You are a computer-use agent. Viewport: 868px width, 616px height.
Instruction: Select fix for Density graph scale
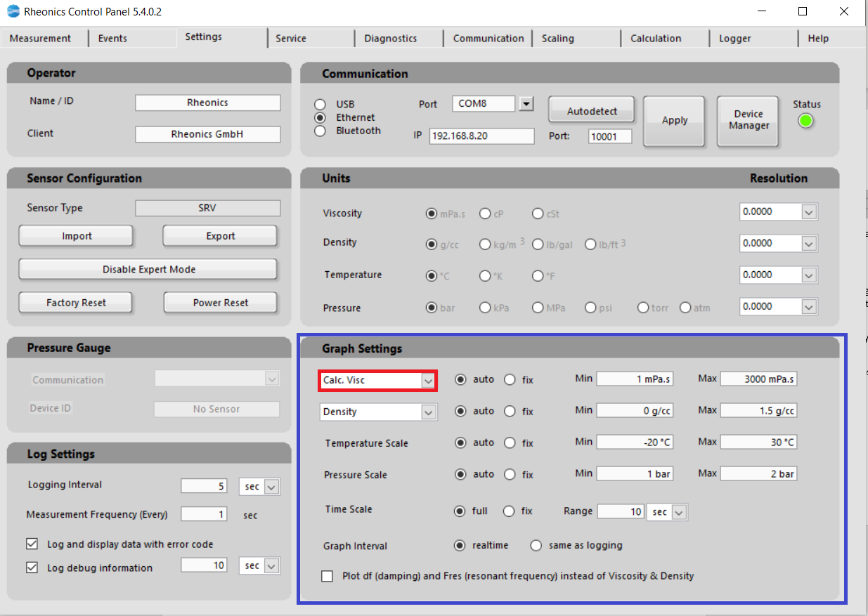pyautogui.click(x=510, y=411)
